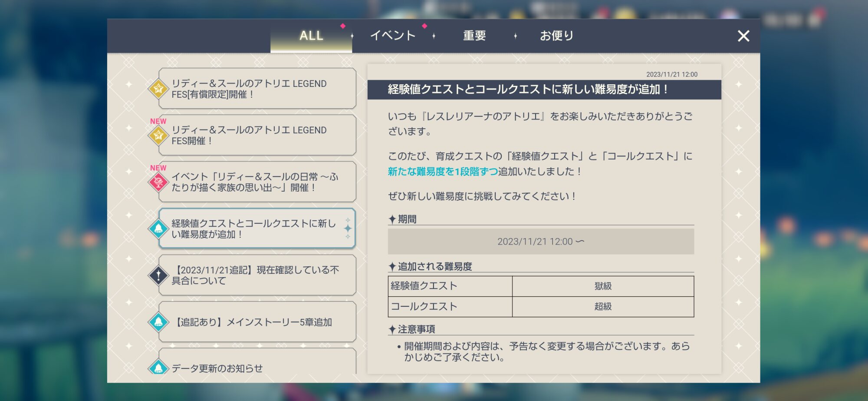This screenshot has width=868, height=401.
Task: Click teal bell icon beside 経験値クエスト notice
Action: click(158, 229)
